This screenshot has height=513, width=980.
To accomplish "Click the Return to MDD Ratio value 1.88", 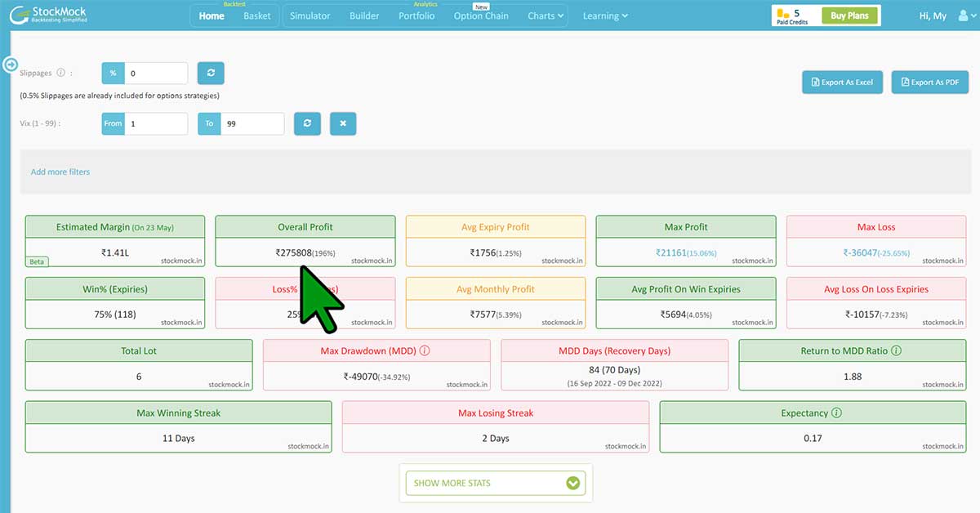I will (852, 377).
